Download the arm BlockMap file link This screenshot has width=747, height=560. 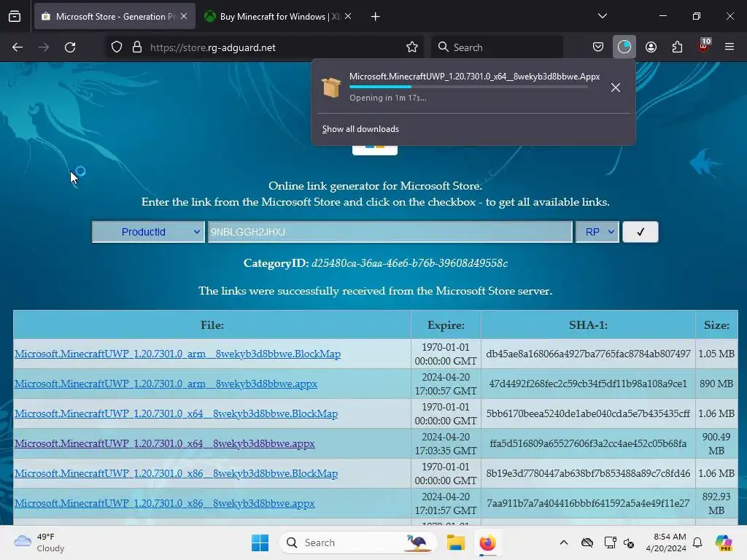(x=178, y=354)
